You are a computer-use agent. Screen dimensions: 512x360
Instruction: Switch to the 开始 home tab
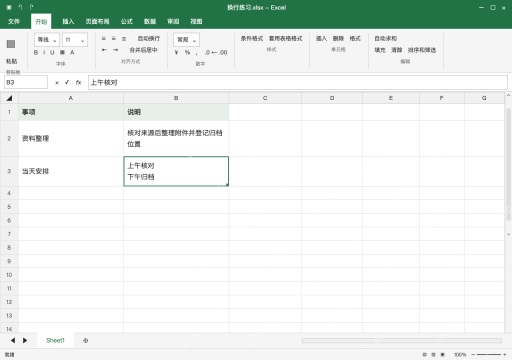click(41, 22)
